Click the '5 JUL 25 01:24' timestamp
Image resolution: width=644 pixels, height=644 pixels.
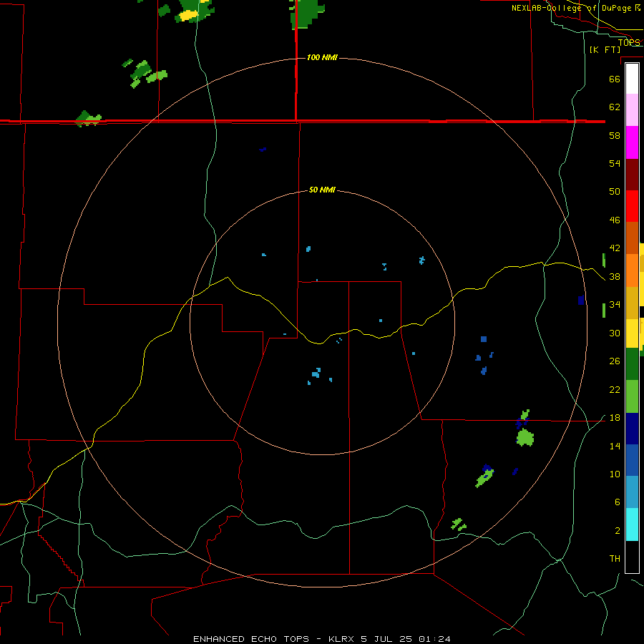[x=406, y=639]
